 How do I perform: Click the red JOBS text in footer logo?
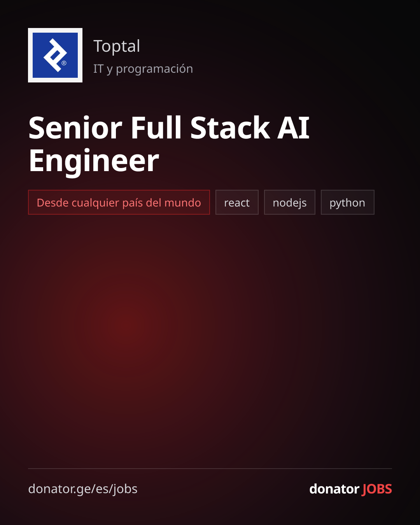377,489
